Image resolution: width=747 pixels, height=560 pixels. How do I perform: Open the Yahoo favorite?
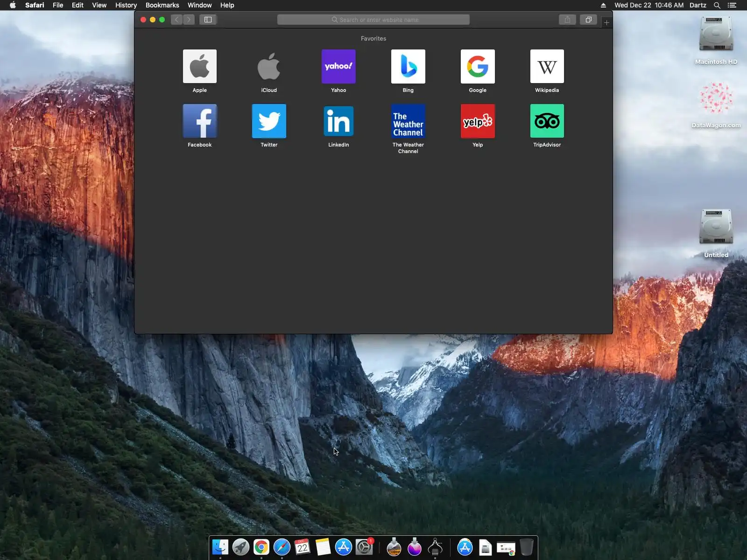coord(338,66)
